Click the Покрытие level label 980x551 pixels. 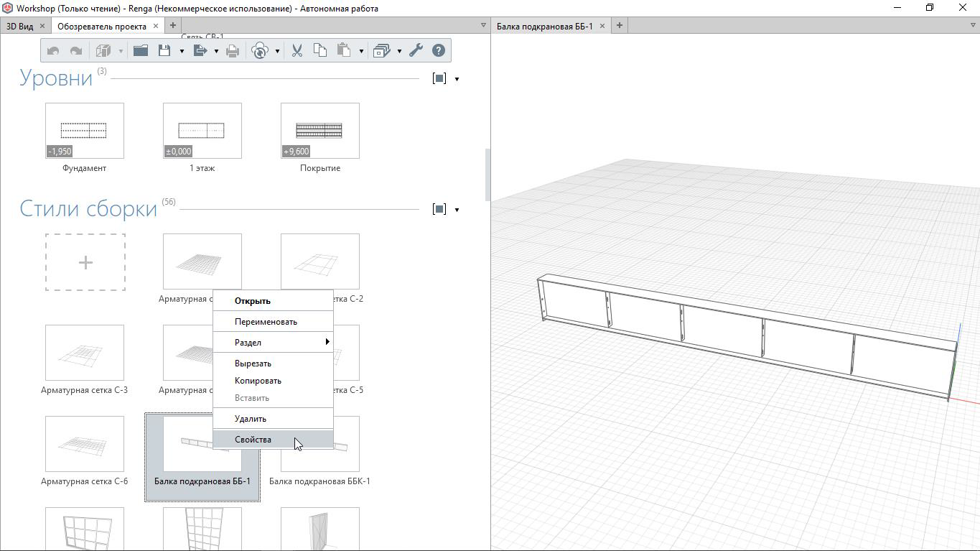320,168
